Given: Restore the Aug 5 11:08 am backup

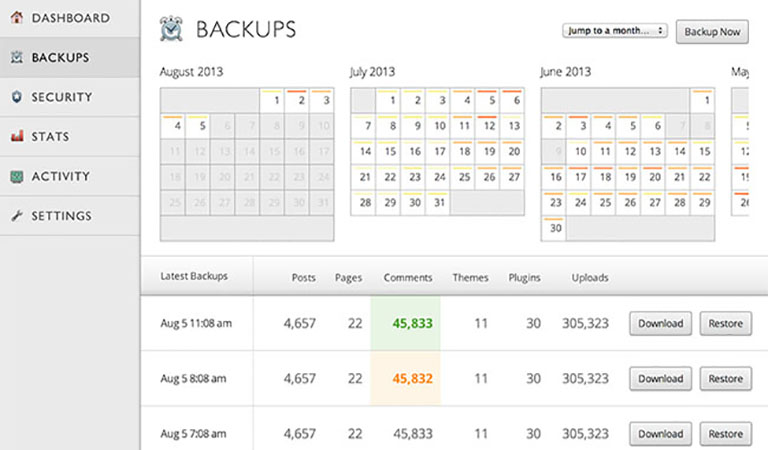Looking at the screenshot, I should pos(725,324).
